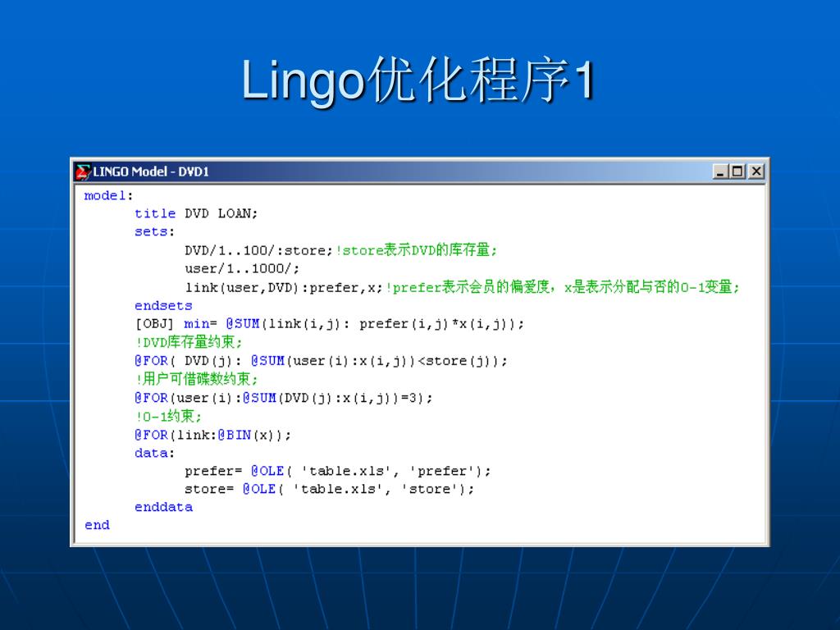Click the 'enddata' keyword
The width and height of the screenshot is (840, 630).
coord(163,507)
